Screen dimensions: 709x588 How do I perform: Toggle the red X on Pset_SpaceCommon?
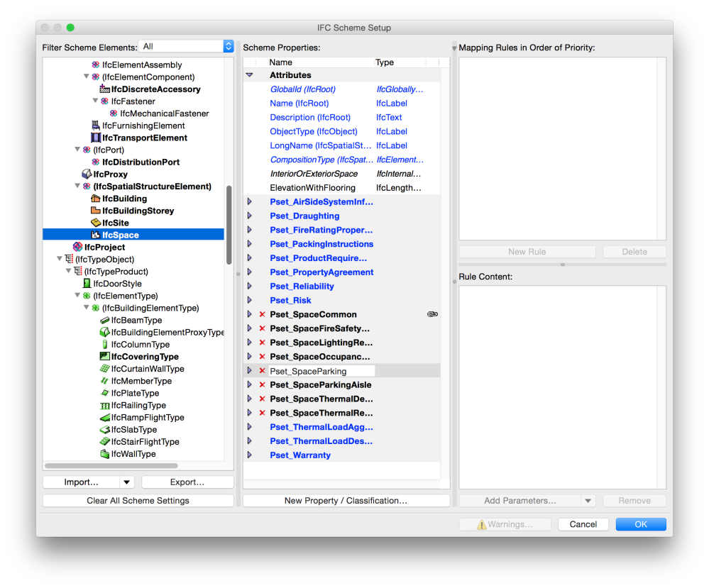[263, 314]
